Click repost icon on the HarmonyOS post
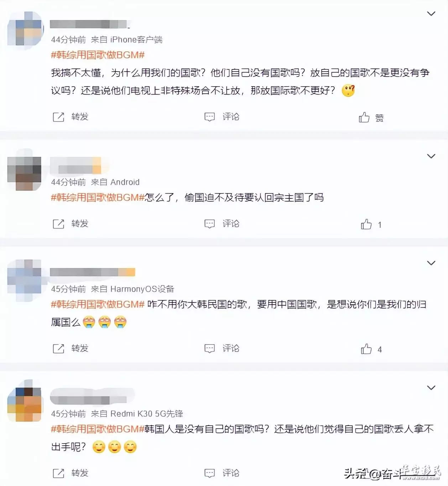448x486 pixels. [x=58, y=348]
